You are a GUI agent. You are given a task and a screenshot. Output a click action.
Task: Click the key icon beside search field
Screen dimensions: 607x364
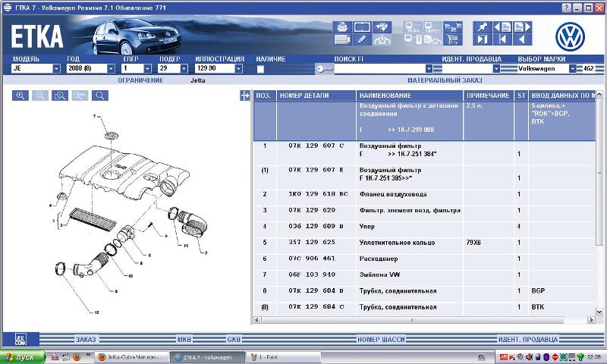click(324, 69)
